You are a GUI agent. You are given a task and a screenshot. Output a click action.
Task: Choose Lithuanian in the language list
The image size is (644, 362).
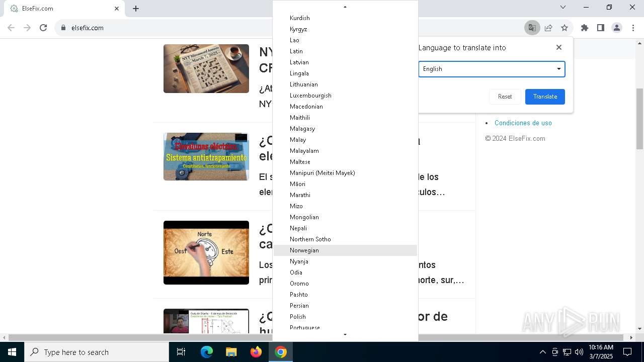click(345, 84)
